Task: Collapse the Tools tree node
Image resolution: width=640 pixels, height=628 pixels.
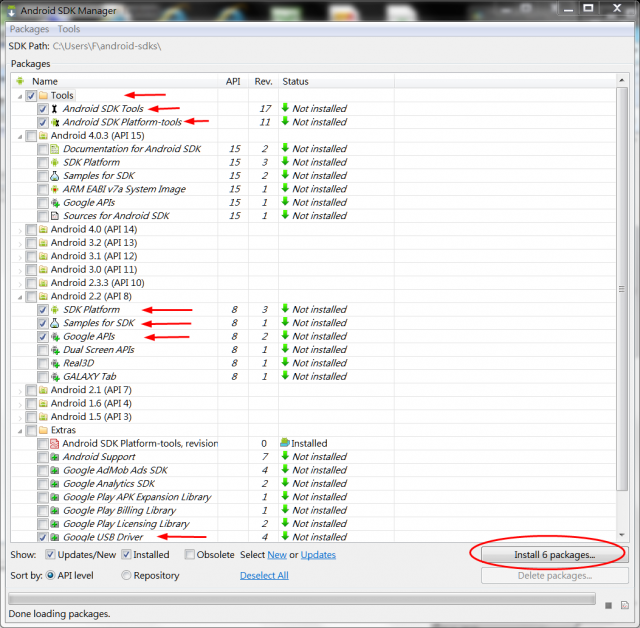Action: (20, 96)
